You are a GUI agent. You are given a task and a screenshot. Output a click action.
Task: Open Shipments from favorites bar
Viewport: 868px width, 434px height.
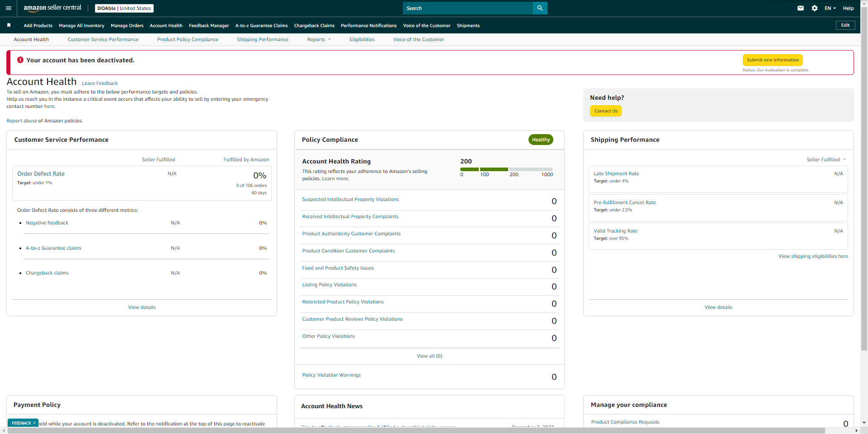pos(468,26)
